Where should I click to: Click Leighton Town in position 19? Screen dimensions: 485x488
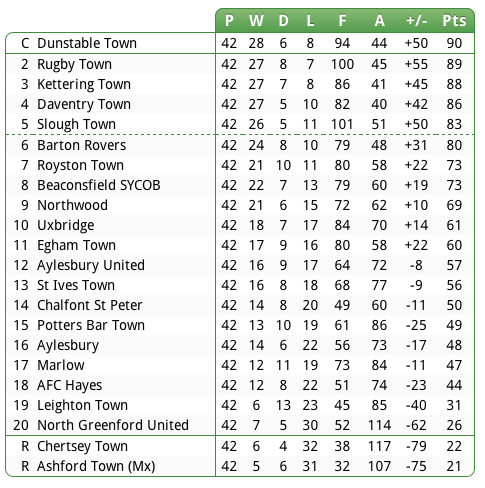[82, 405]
